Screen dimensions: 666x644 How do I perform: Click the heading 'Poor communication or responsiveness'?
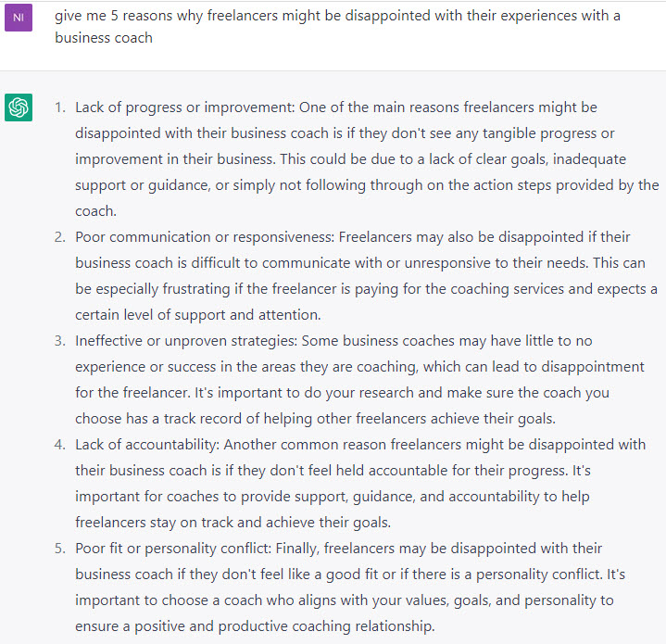tap(205, 236)
